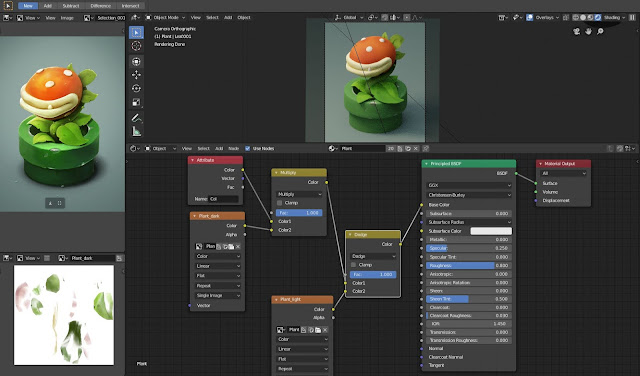Select the Transform tool in viewport toolbar

point(136,61)
